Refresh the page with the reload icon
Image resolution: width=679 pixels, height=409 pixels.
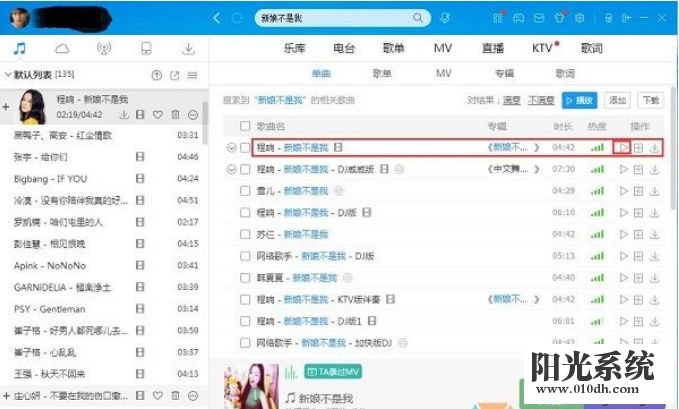(x=237, y=18)
